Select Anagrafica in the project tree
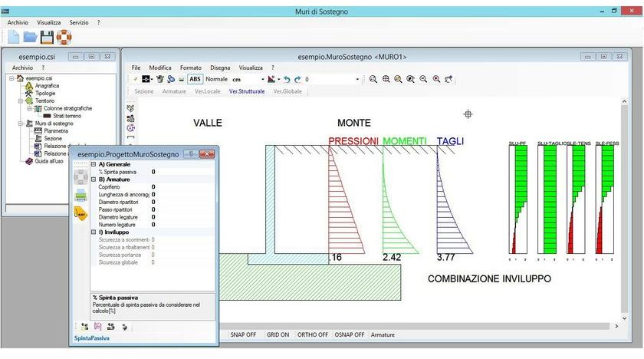This screenshot has height=359, width=644. click(x=46, y=86)
